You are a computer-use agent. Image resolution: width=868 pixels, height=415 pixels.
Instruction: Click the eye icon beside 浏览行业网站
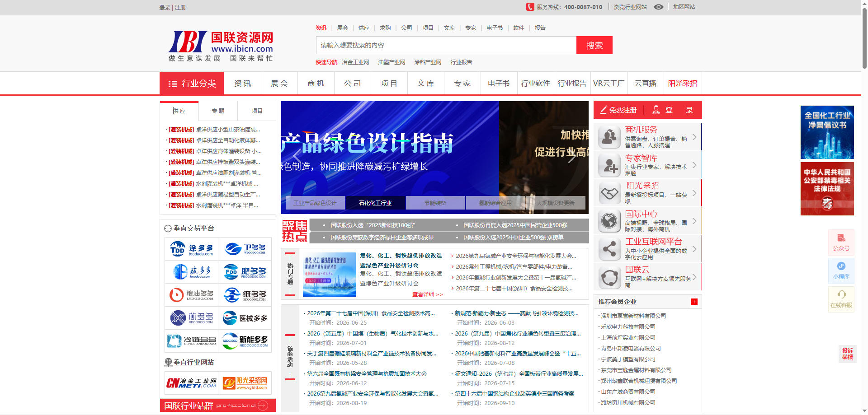tap(659, 7)
